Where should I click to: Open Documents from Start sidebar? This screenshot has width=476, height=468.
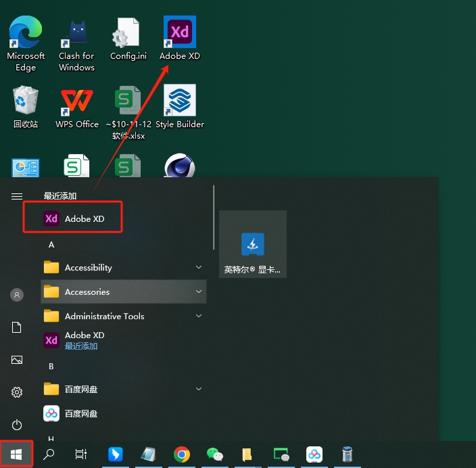coord(17,327)
